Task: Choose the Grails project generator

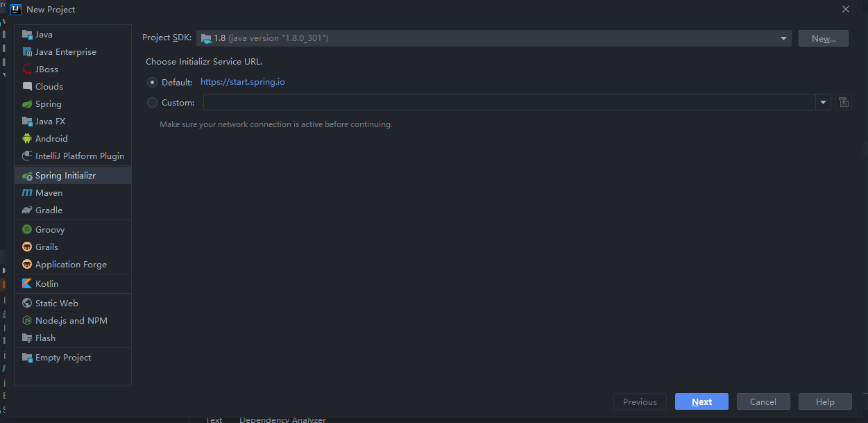Action: 46,247
